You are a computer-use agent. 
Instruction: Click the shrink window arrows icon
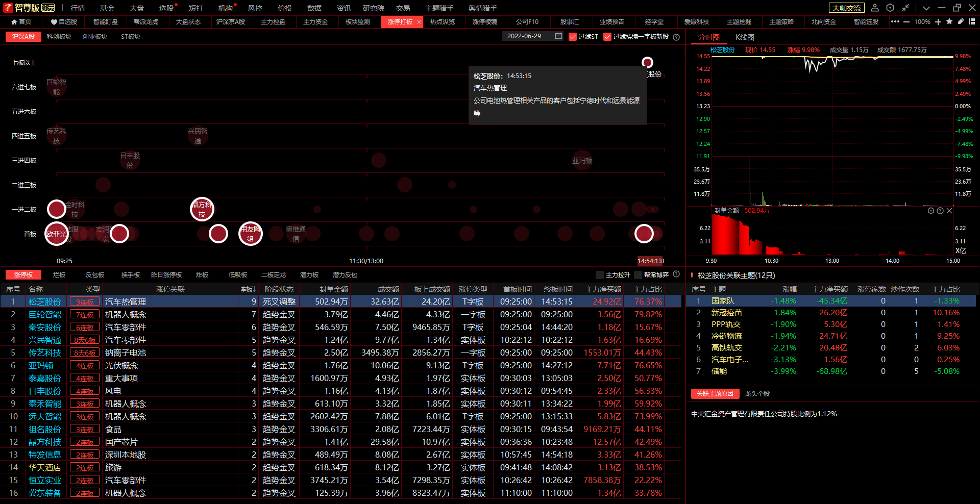(905, 8)
